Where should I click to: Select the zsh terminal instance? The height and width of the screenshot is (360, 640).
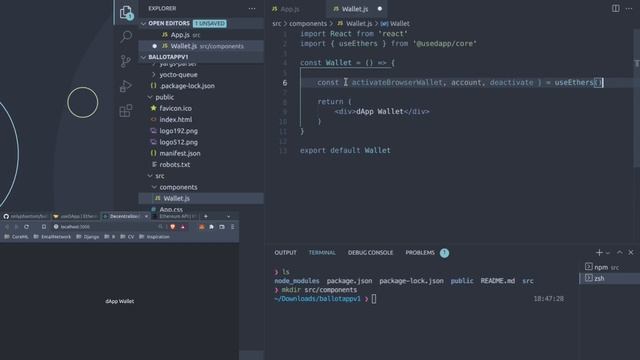pos(610,278)
